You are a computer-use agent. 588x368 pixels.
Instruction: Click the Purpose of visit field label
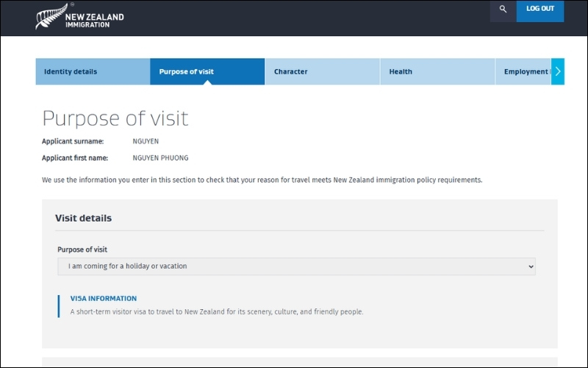pos(82,250)
